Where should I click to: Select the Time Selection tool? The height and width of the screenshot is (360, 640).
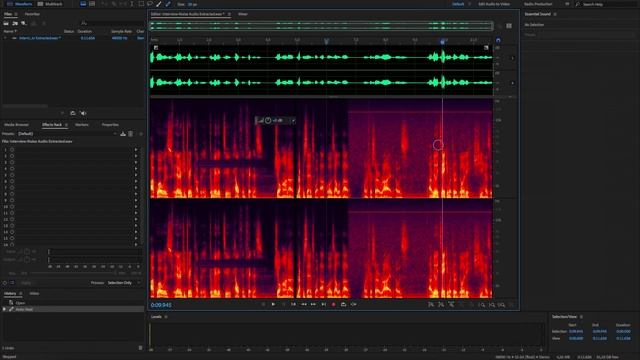coord(132,4)
